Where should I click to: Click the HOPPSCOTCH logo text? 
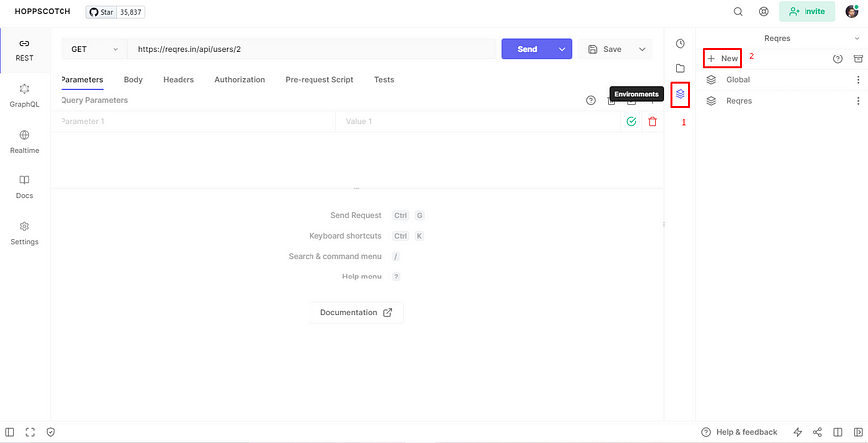(x=43, y=11)
